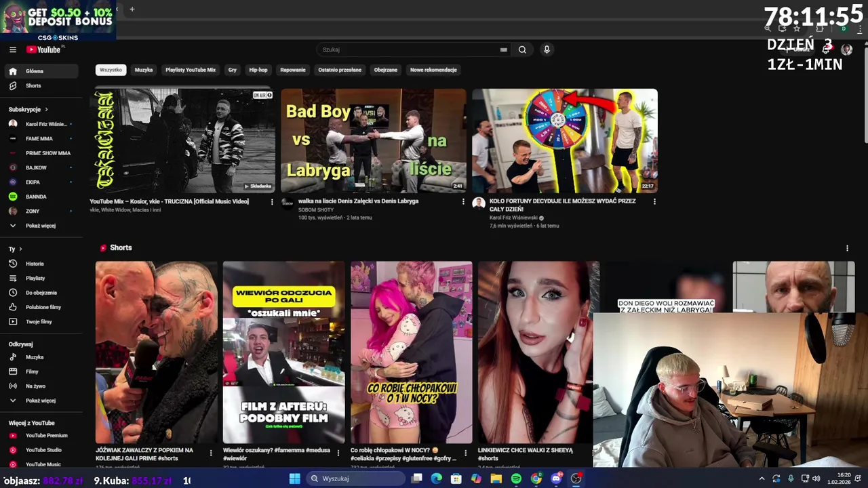Open Shorts from the sidebar

click(x=42, y=85)
